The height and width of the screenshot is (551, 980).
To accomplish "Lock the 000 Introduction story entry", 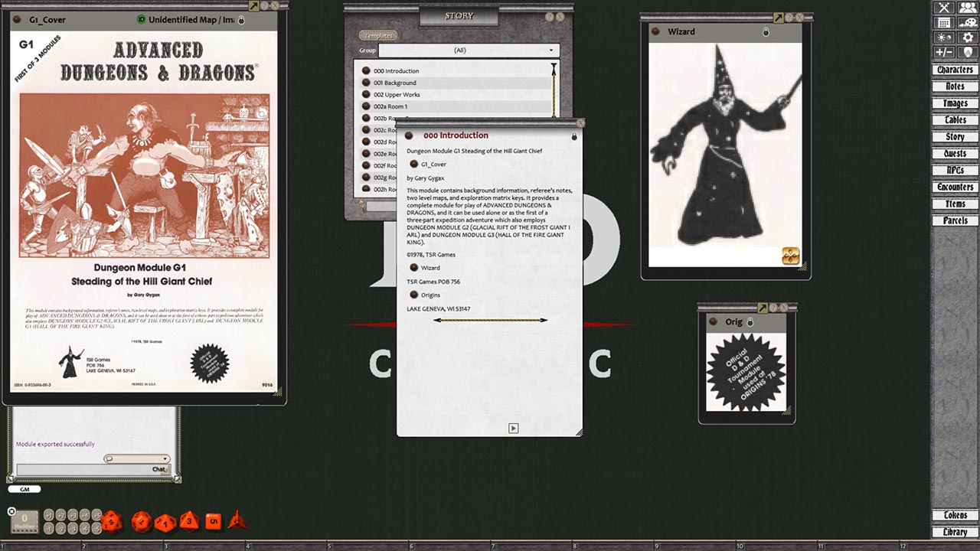I will tap(573, 135).
